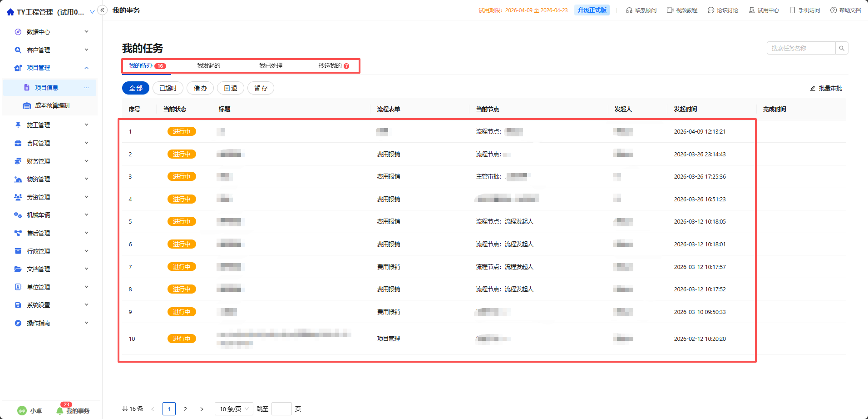
Task: Click the 升级正式版 button
Action: 592,10
